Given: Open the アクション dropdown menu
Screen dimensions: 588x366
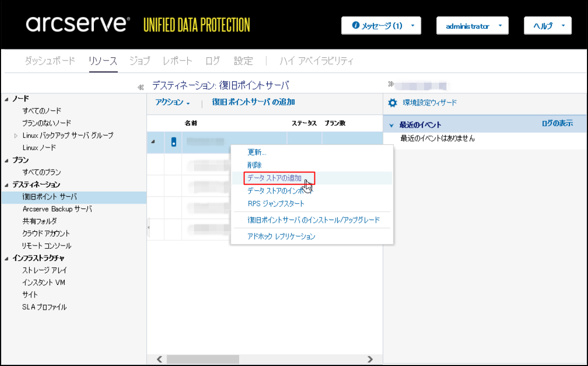Looking at the screenshot, I should 172,102.
